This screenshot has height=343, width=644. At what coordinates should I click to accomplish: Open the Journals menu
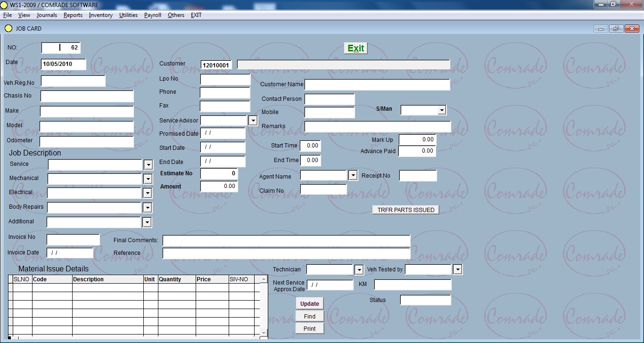pyautogui.click(x=47, y=15)
